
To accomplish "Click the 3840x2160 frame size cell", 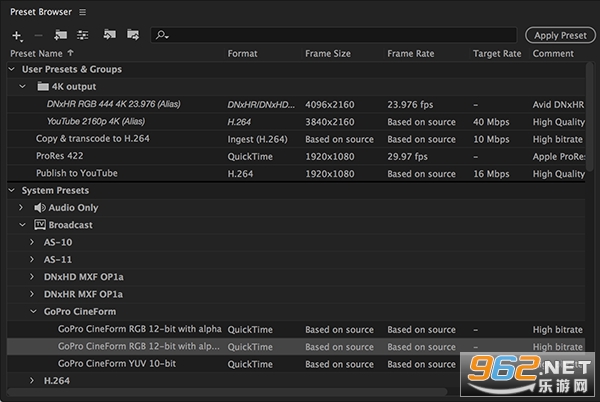I will [x=329, y=122].
